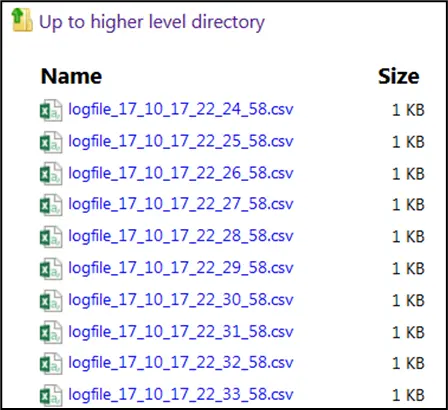
Task: Click the up-folder icon with green arrow
Action: (x=22, y=20)
